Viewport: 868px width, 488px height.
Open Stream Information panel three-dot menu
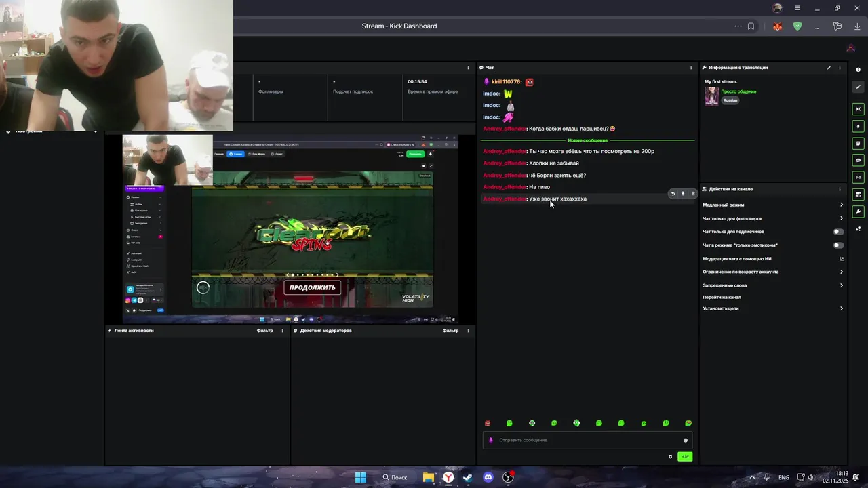tap(840, 68)
